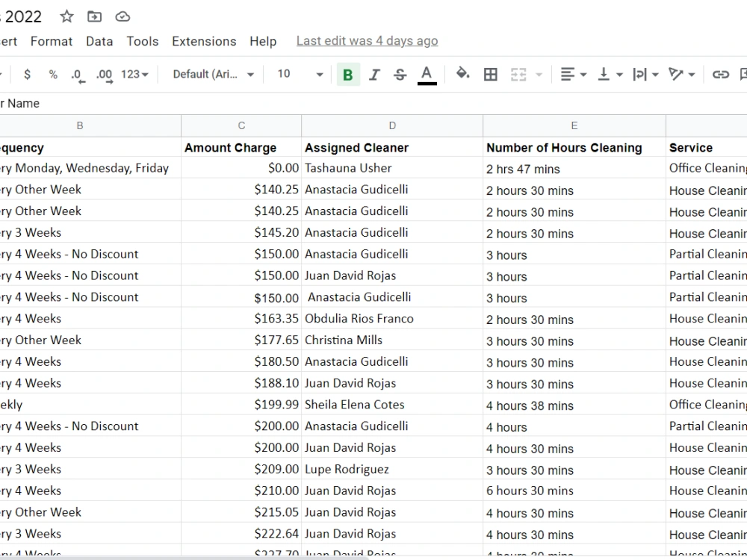The height and width of the screenshot is (560, 747).
Task: Select 'Assigned Cleaner' header cell
Action: click(392, 148)
